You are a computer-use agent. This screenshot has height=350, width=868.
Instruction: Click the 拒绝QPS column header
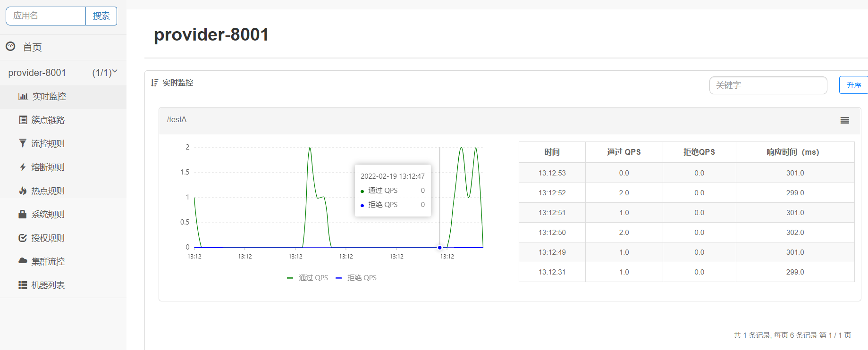coord(699,152)
